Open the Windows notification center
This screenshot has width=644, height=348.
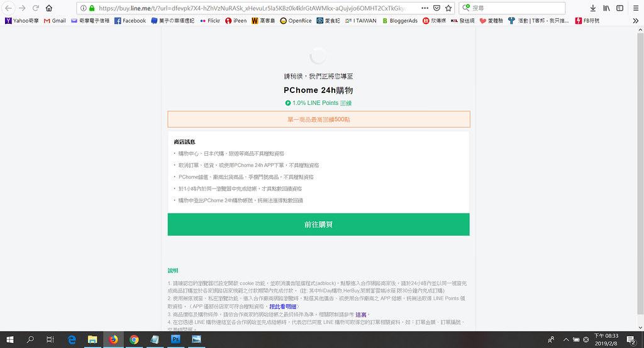click(631, 339)
